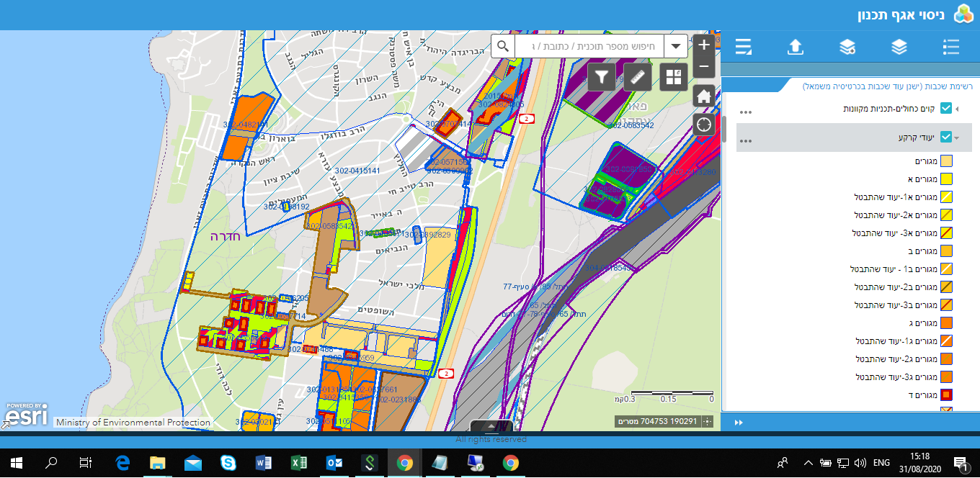The image size is (980, 478).
Task: Select the measurement ruler tool
Action: (x=638, y=76)
